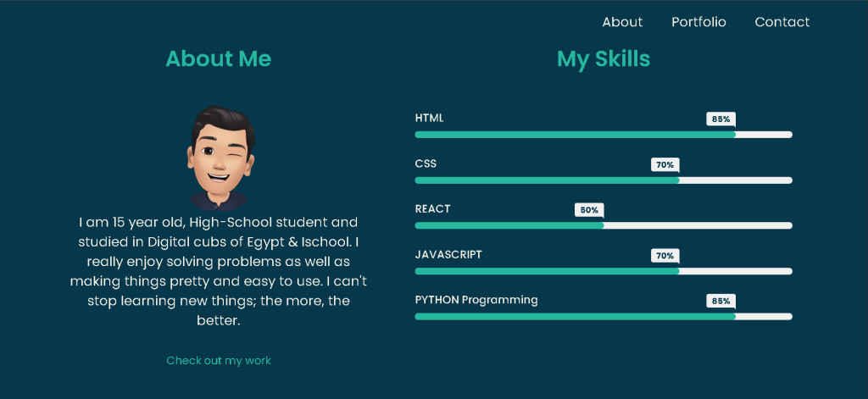
Task: Click the PYTHON Programming skill label
Action: [x=476, y=300]
